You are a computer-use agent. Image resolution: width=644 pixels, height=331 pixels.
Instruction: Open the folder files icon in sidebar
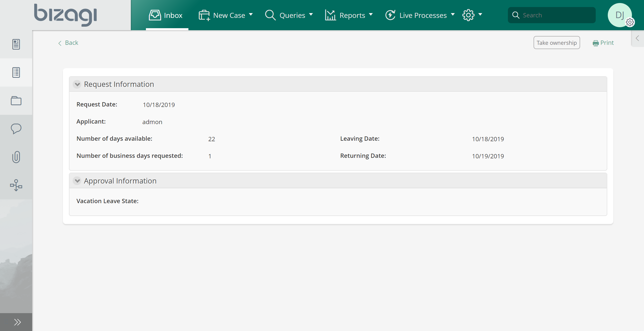click(16, 101)
